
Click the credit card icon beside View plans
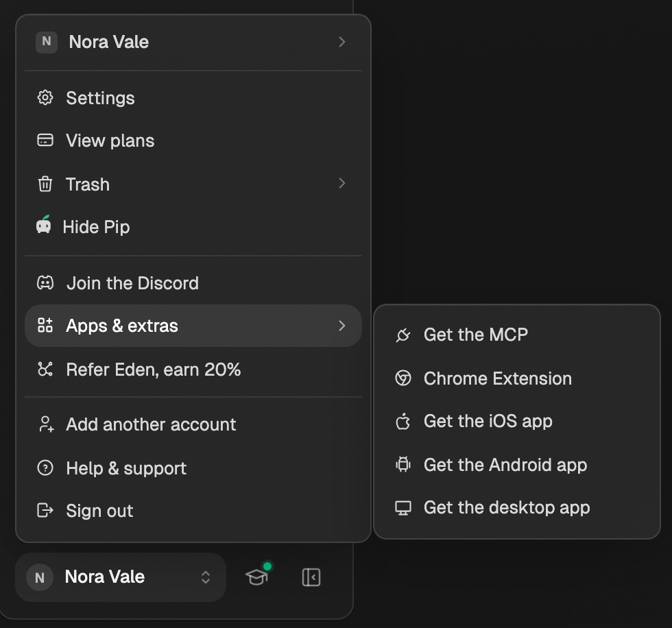click(x=45, y=140)
